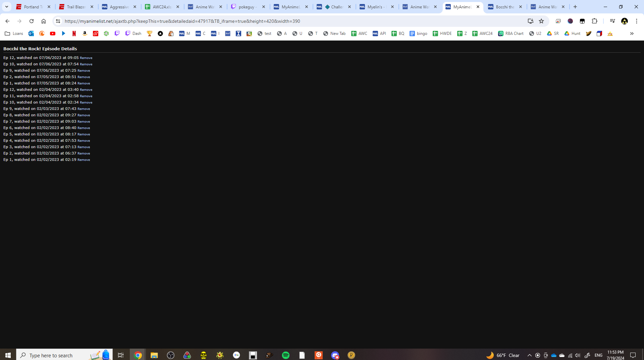
Task: Go to the Chrome home page
Action: pos(44,21)
